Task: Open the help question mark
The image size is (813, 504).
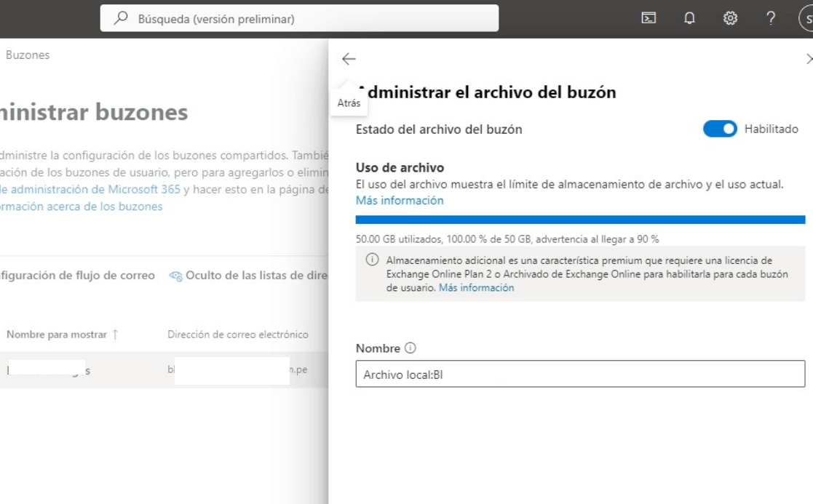Action: (771, 18)
